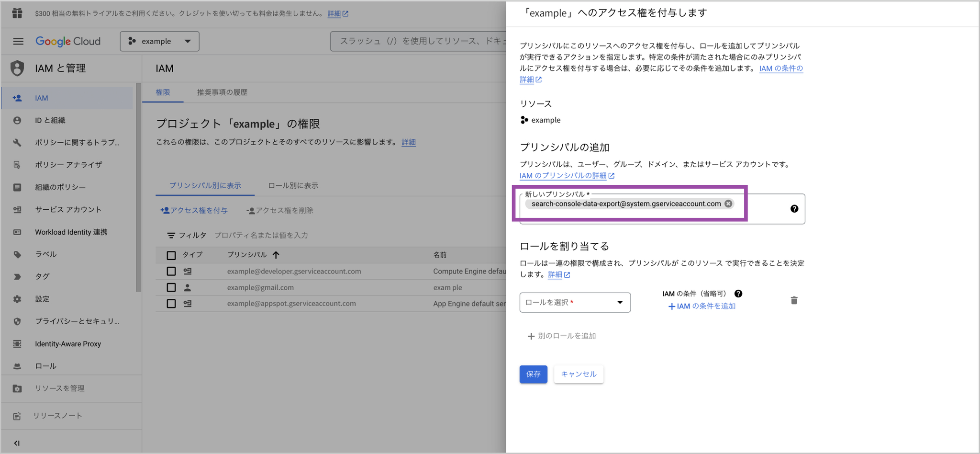Click the 組織のポリシー sidebar icon
This screenshot has width=980, height=454.
pos(17,187)
